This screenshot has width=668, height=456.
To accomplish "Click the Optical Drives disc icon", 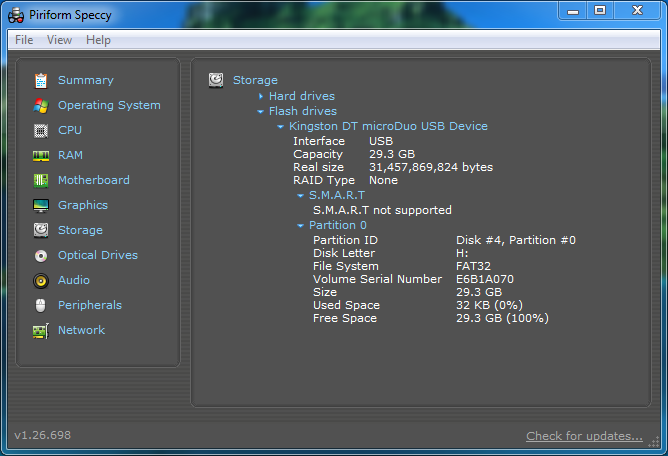I will (41, 255).
